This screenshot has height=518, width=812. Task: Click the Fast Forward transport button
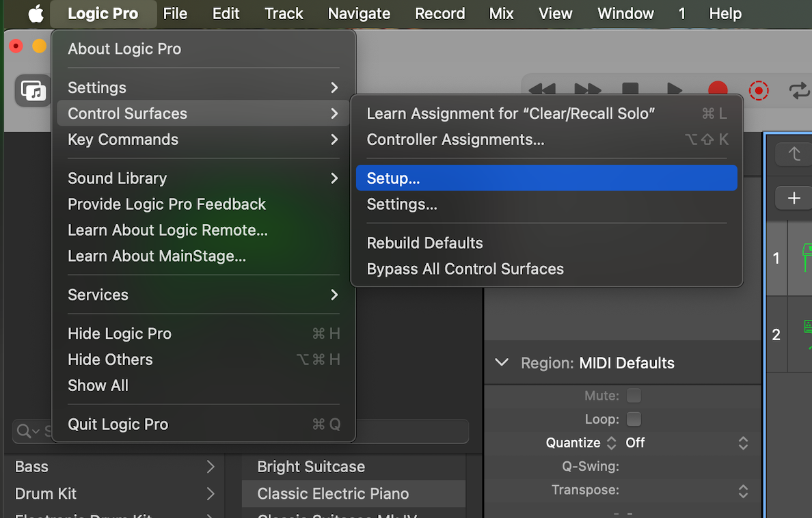[x=587, y=90]
